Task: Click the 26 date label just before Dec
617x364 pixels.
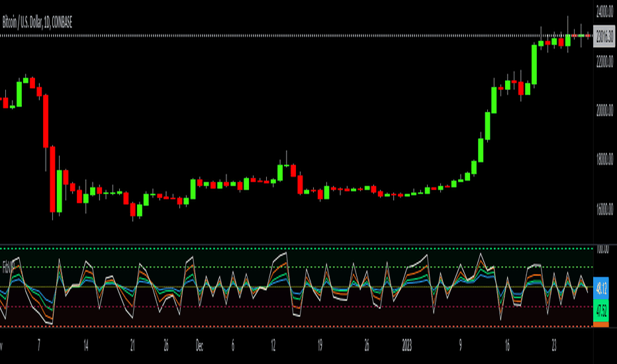Action: click(x=166, y=345)
